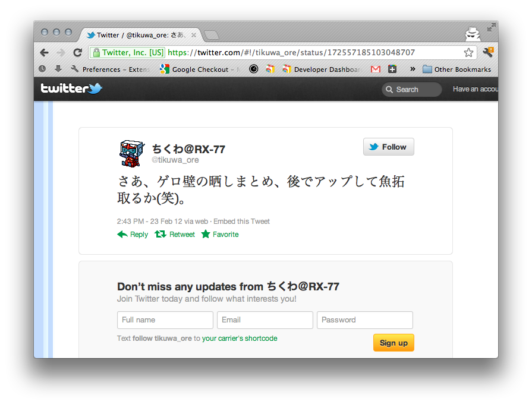This screenshot has width=532, height=405.
Task: Open the downloads arrow bookmark
Action: [58, 69]
